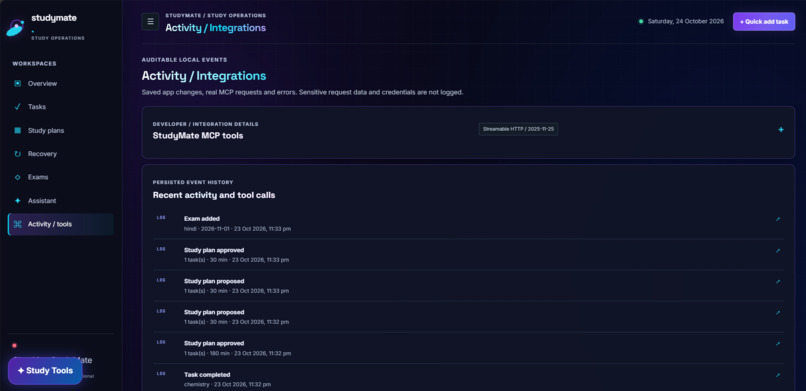Open the Assistant workspace
This screenshot has height=391, width=806.
coord(61,200)
